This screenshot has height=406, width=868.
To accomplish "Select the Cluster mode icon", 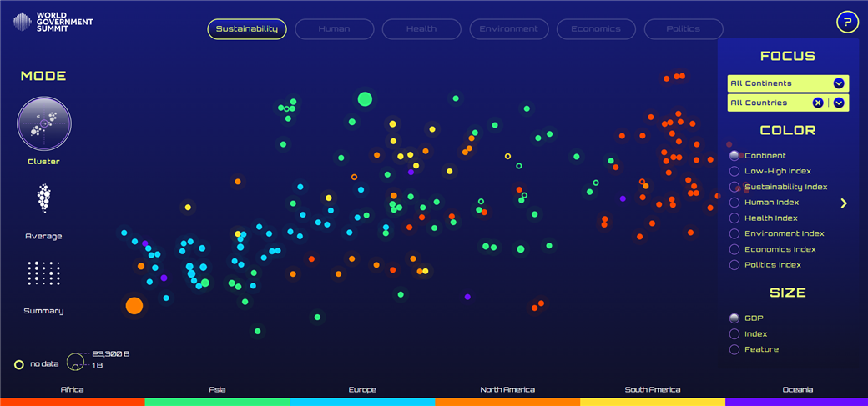I will tap(44, 123).
